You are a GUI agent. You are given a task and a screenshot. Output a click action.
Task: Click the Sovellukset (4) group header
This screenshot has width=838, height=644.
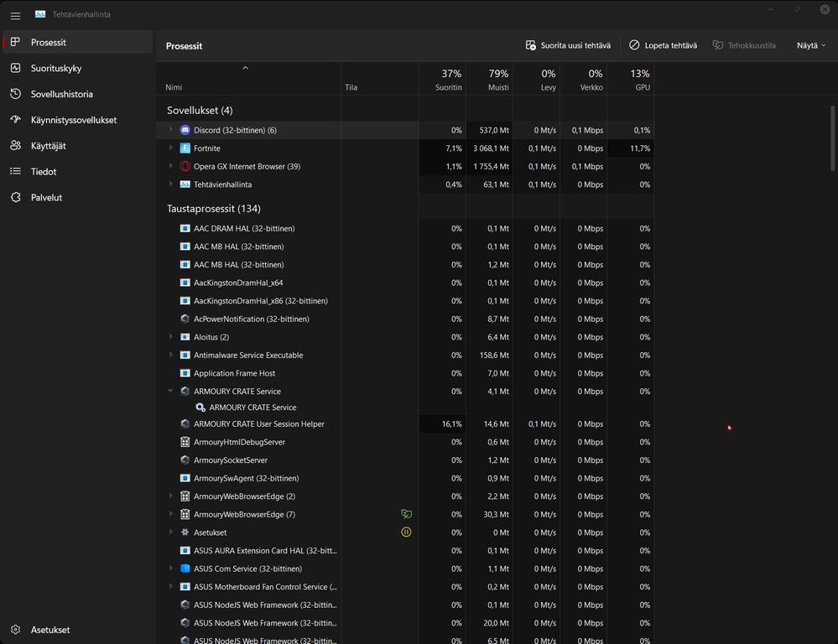coord(200,110)
